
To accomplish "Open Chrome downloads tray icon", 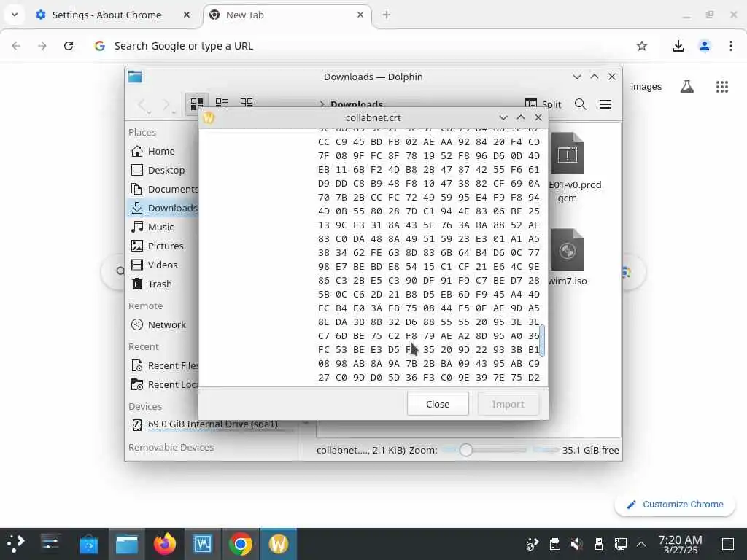I will coord(678,46).
